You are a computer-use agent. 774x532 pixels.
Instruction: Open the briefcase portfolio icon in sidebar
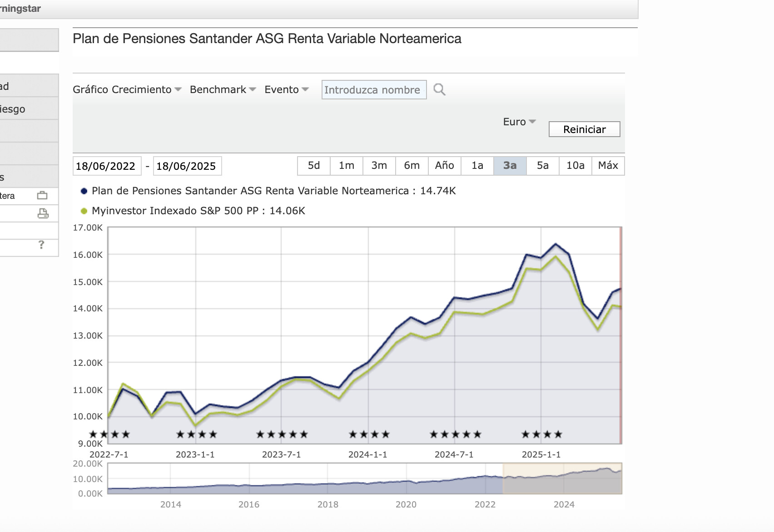(42, 196)
